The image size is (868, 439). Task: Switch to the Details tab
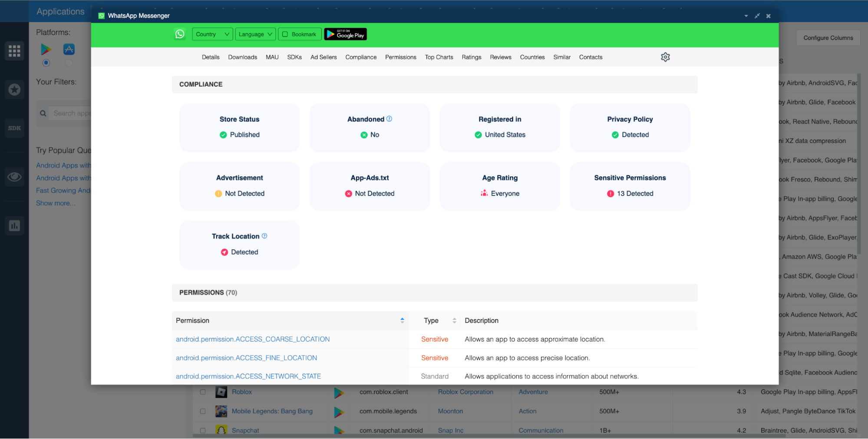tap(211, 57)
